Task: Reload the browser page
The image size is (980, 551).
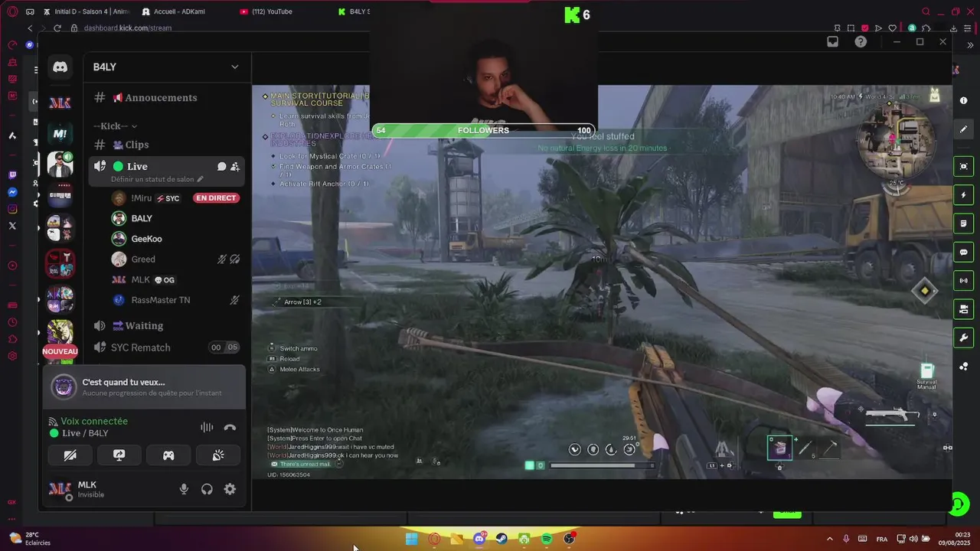Action: [57, 28]
